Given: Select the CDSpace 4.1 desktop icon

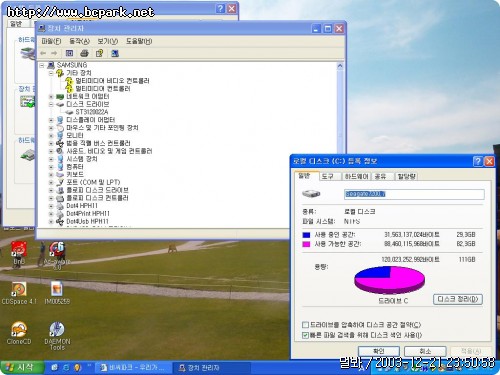Looking at the screenshot, I should (x=19, y=293).
